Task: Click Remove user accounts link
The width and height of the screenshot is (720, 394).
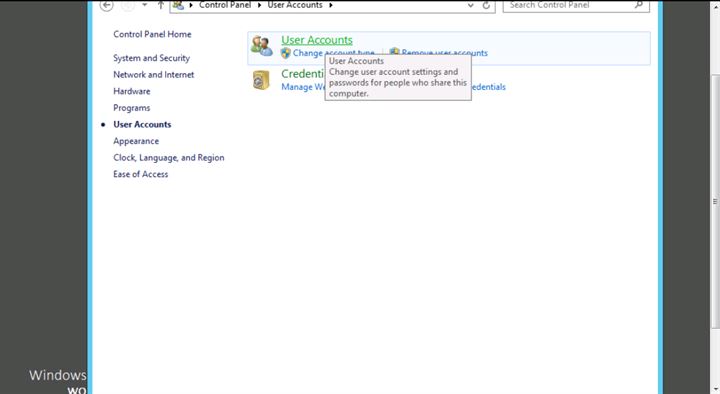Action: [444, 53]
